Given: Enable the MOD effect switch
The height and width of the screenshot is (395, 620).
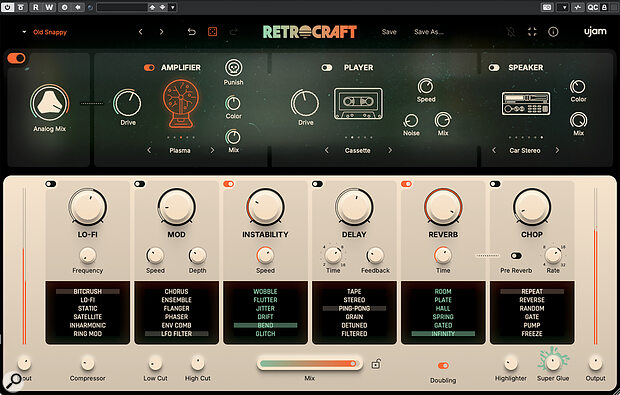Looking at the screenshot, I should (140, 184).
